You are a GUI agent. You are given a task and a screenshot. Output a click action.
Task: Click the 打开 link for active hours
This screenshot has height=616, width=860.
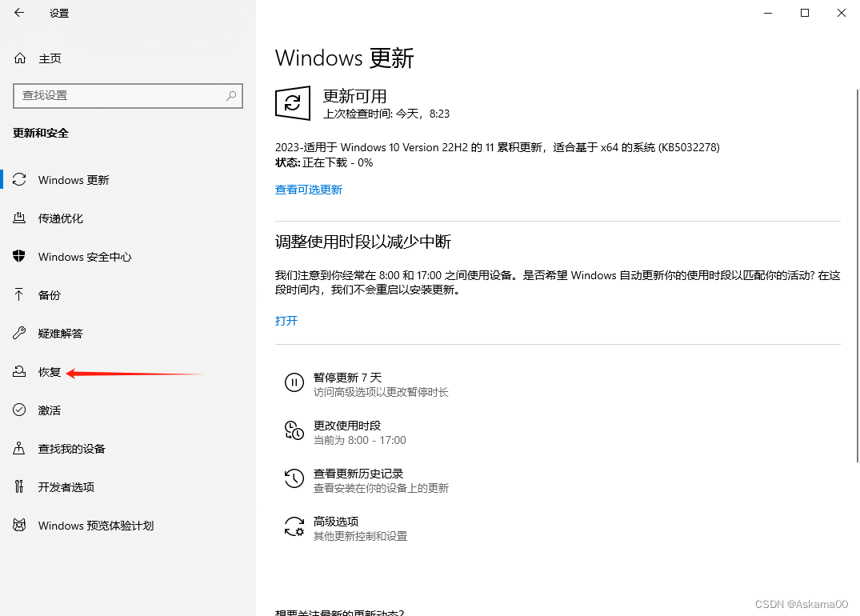pyautogui.click(x=286, y=321)
